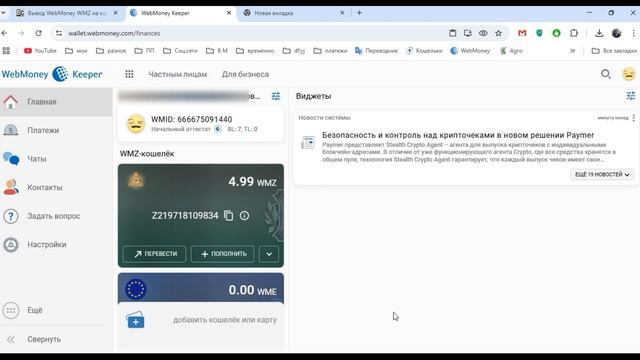
Task: Open wallet list filter settings icon
Action: click(276, 96)
